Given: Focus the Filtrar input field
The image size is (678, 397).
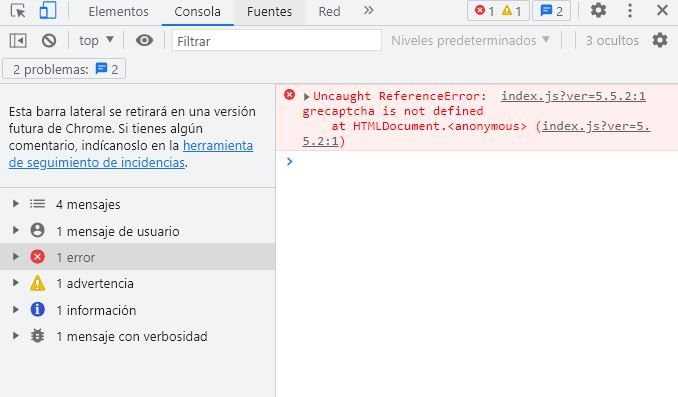Looking at the screenshot, I should 277,41.
